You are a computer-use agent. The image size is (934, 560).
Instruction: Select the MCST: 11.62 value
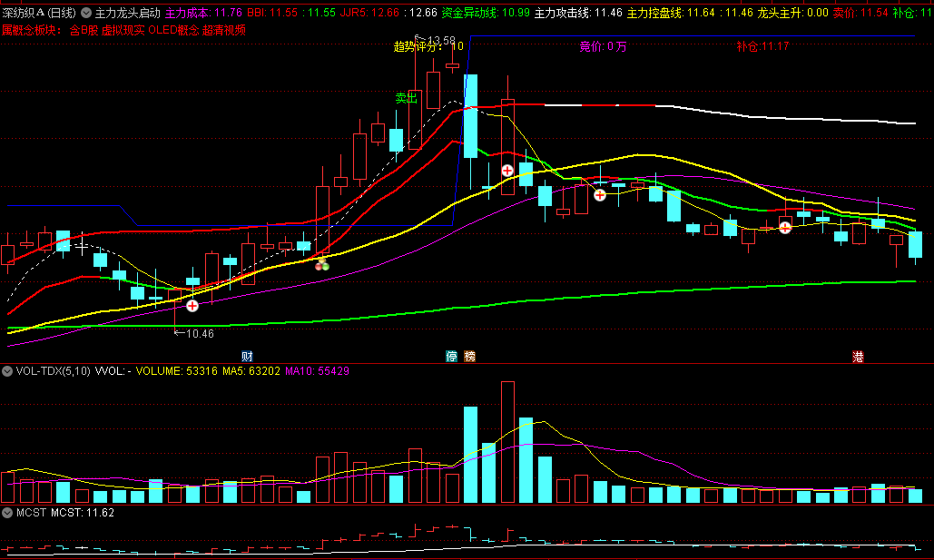[83, 512]
